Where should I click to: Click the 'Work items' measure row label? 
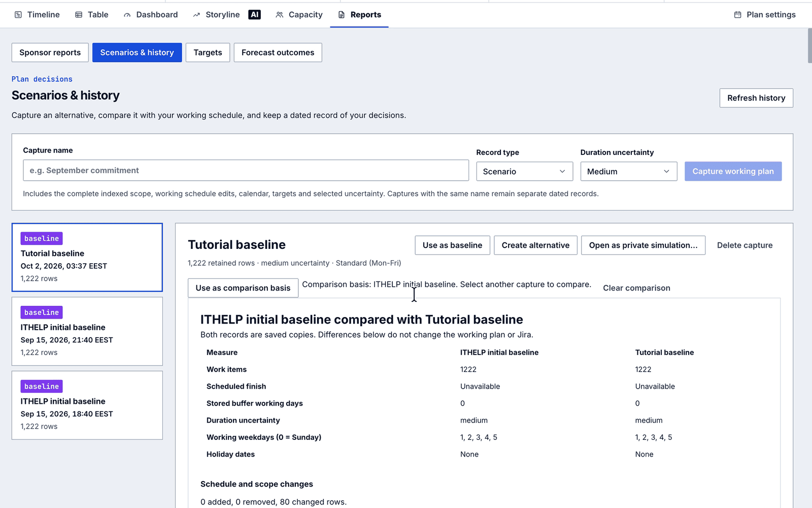pyautogui.click(x=226, y=370)
